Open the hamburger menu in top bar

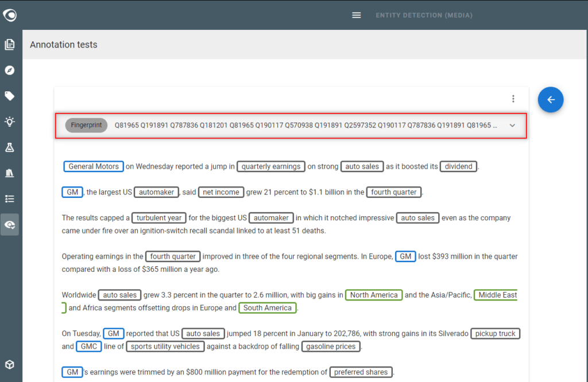tap(356, 15)
